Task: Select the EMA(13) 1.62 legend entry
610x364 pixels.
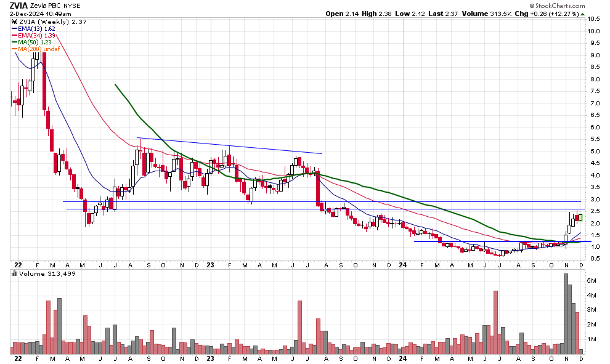Action: [x=38, y=29]
